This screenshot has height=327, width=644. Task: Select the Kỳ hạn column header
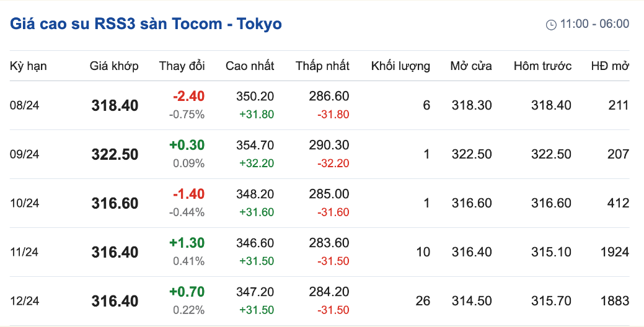[29, 66]
